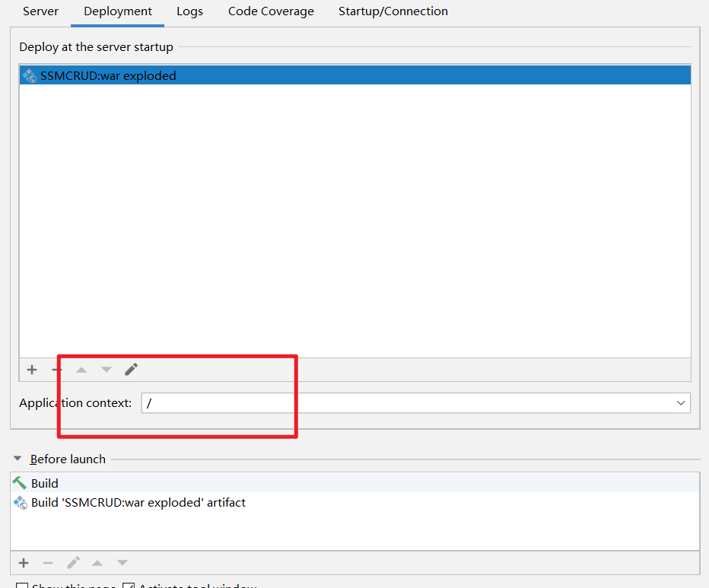
Task: Open the Logs tab
Action: [189, 11]
